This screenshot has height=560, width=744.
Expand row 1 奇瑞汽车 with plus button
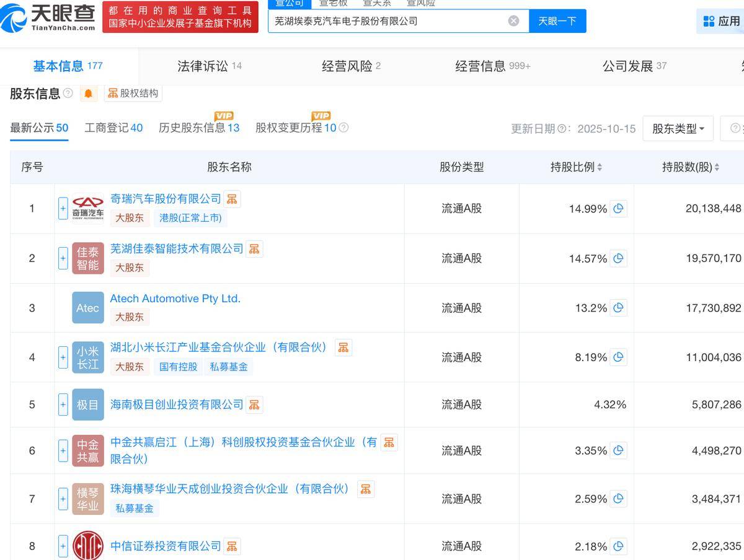[x=63, y=209]
